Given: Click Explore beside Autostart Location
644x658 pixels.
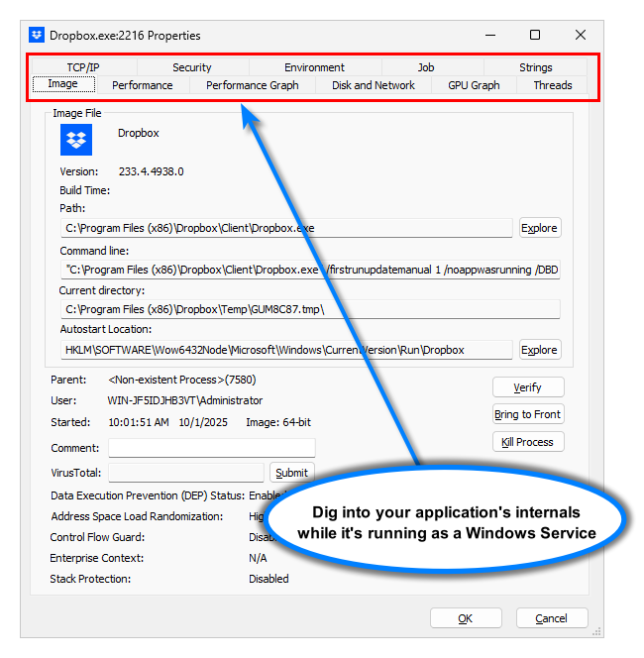Looking at the screenshot, I should point(539,350).
